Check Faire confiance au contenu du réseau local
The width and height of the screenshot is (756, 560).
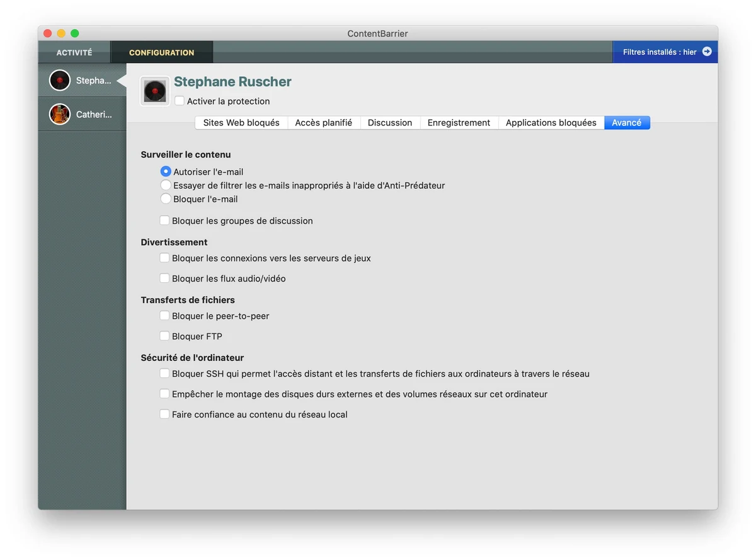point(164,414)
